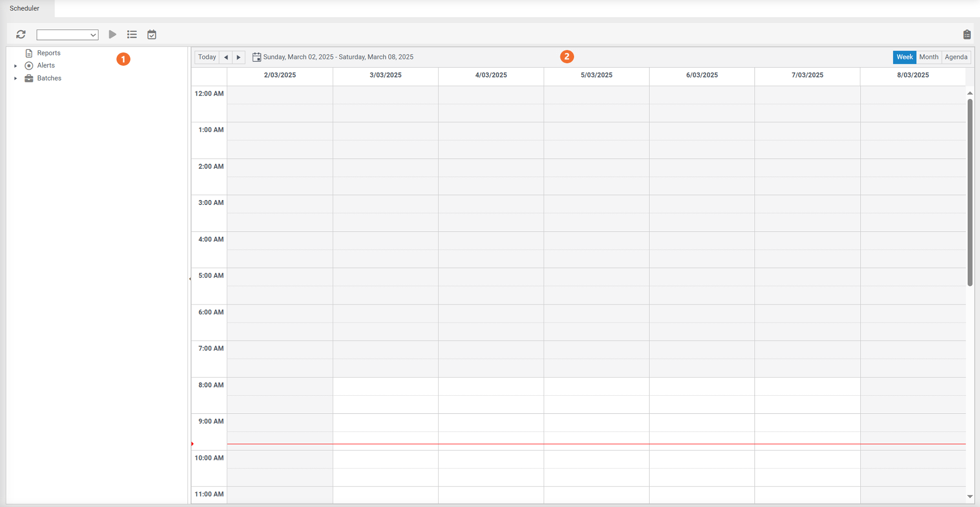The image size is (980, 507).
Task: Click the Today button
Action: coord(206,57)
